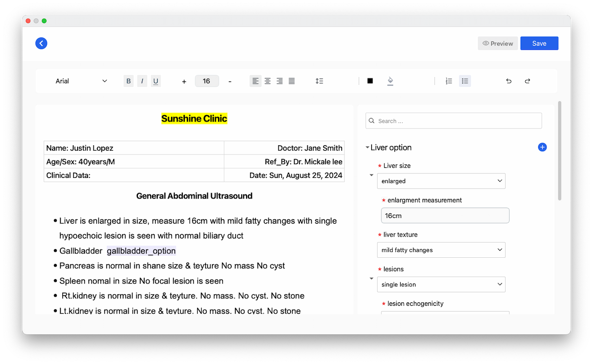Viewport: 593px width, 364px height.
Task: Decrease font size with minus button
Action: (230, 81)
